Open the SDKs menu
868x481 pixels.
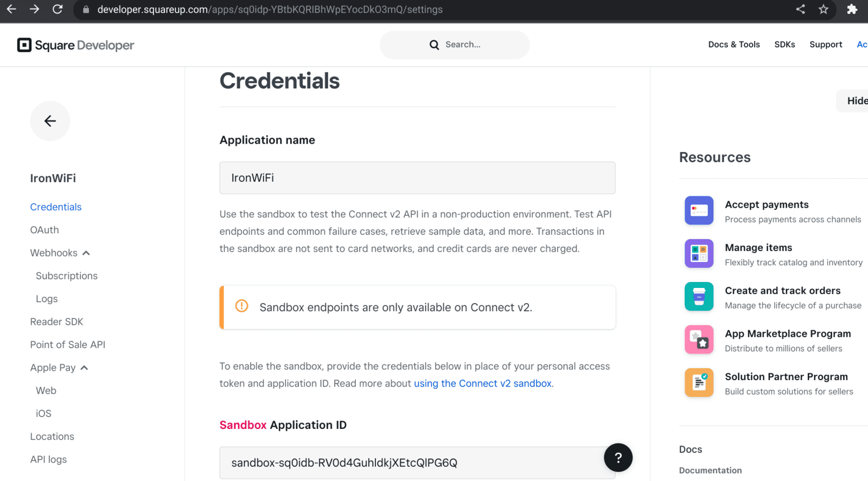click(784, 44)
